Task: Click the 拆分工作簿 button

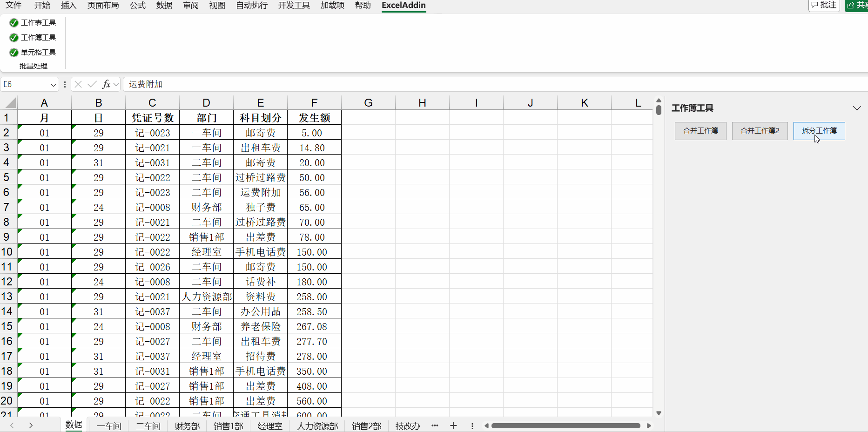Action: pyautogui.click(x=819, y=131)
